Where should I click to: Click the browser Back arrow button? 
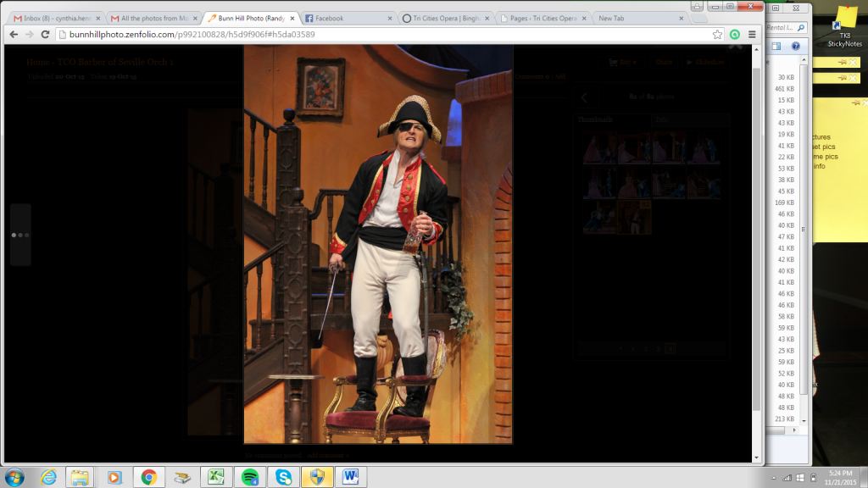(x=13, y=34)
